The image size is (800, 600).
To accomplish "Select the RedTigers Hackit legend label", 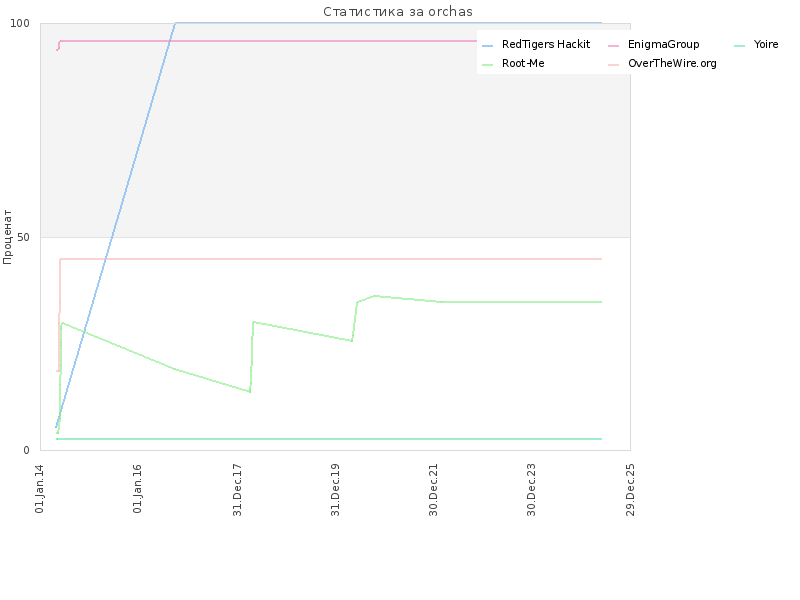I will pyautogui.click(x=546, y=44).
